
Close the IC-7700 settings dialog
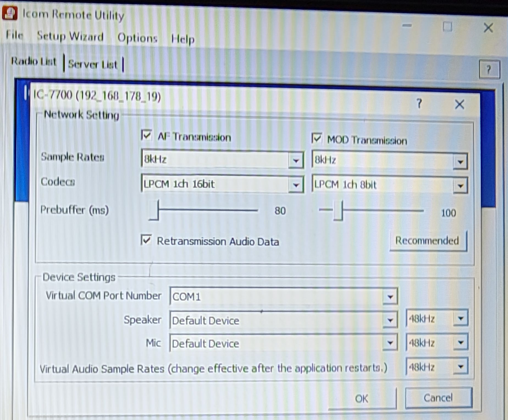tap(459, 104)
